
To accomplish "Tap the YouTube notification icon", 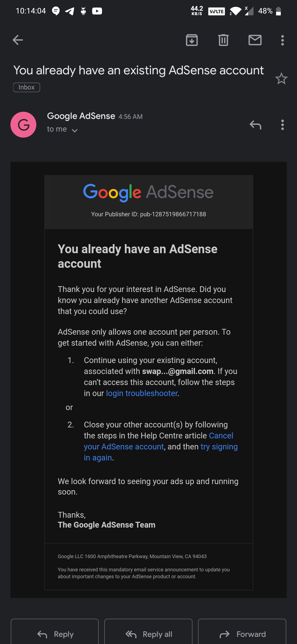I will point(97,11).
